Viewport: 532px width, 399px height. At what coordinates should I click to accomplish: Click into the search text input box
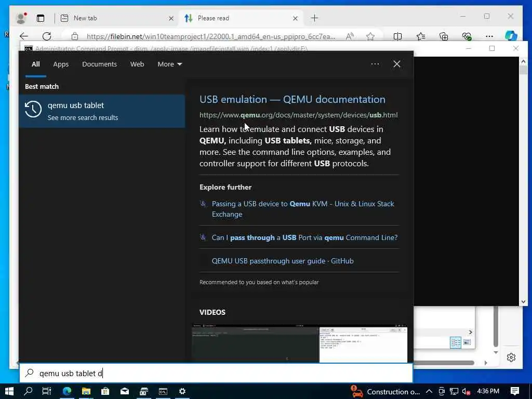[x=216, y=373]
